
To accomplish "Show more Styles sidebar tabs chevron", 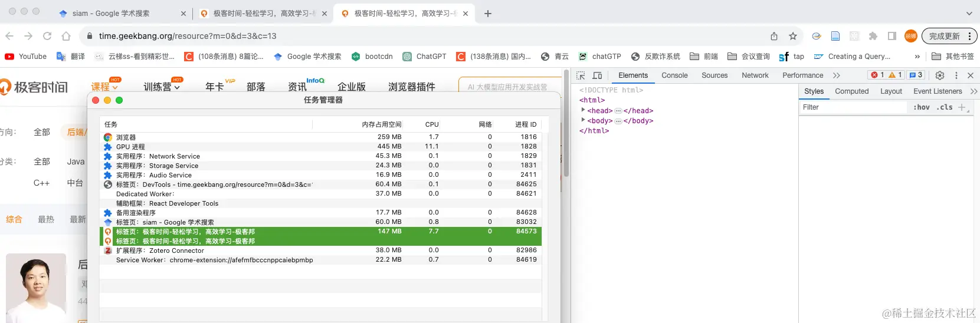I will click(974, 91).
